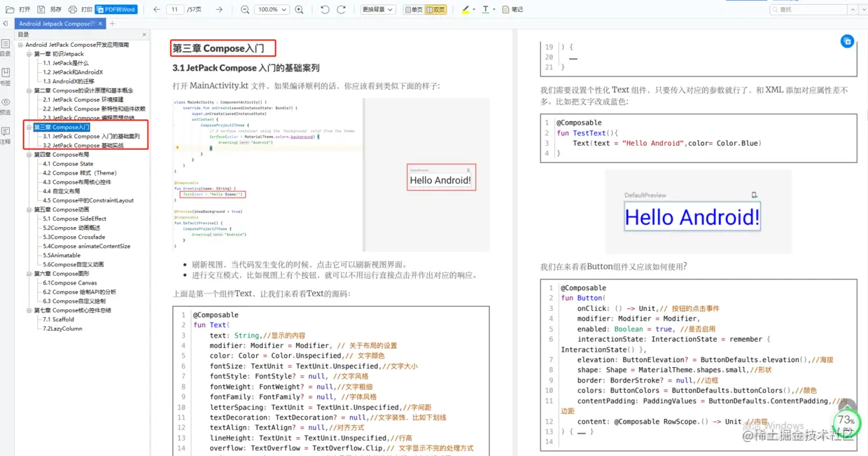Image resolution: width=868 pixels, height=456 pixels.
Task: Open outline entry 5.1 Compose SideEffect
Action: pyautogui.click(x=74, y=219)
